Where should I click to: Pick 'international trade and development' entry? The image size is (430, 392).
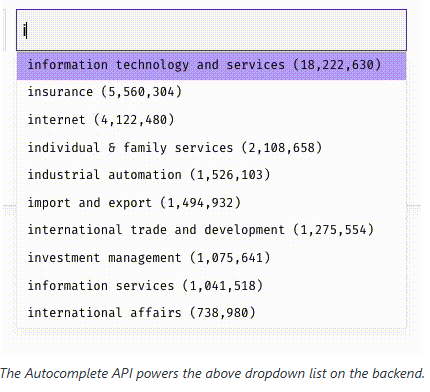[x=211, y=230]
